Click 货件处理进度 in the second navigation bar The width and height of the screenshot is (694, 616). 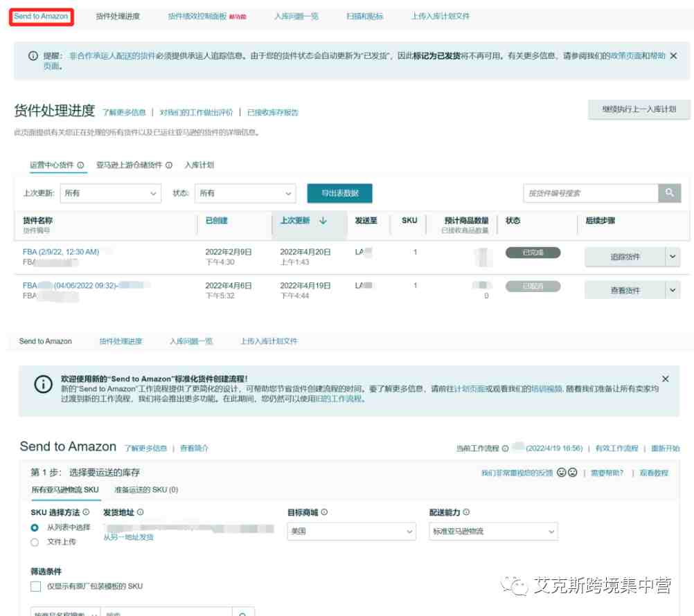[121, 341]
